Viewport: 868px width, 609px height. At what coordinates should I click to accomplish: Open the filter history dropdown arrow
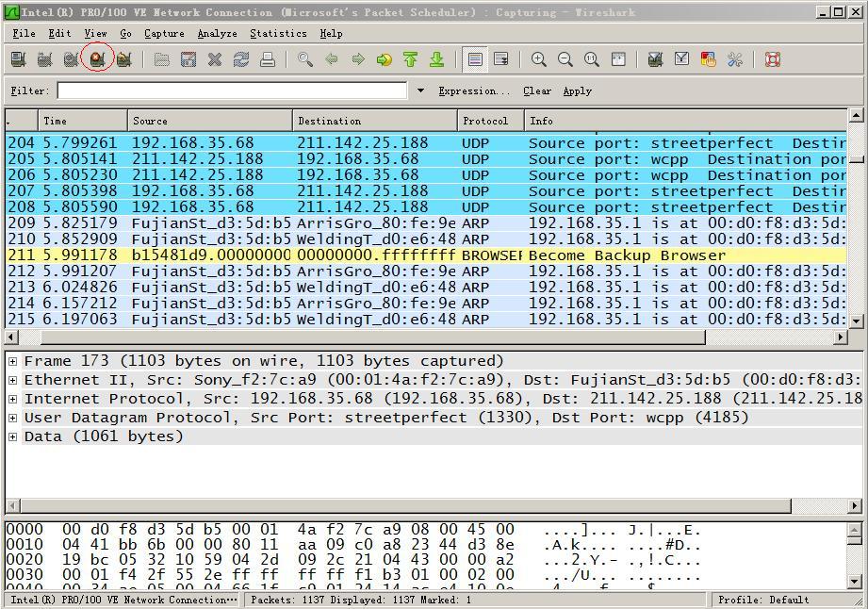click(x=420, y=91)
